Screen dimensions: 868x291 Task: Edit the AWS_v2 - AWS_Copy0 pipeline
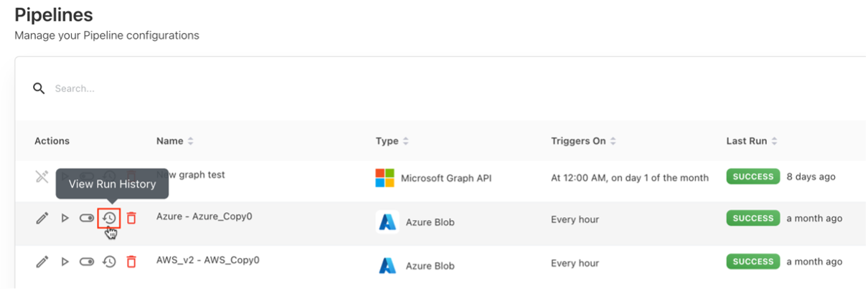(42, 262)
